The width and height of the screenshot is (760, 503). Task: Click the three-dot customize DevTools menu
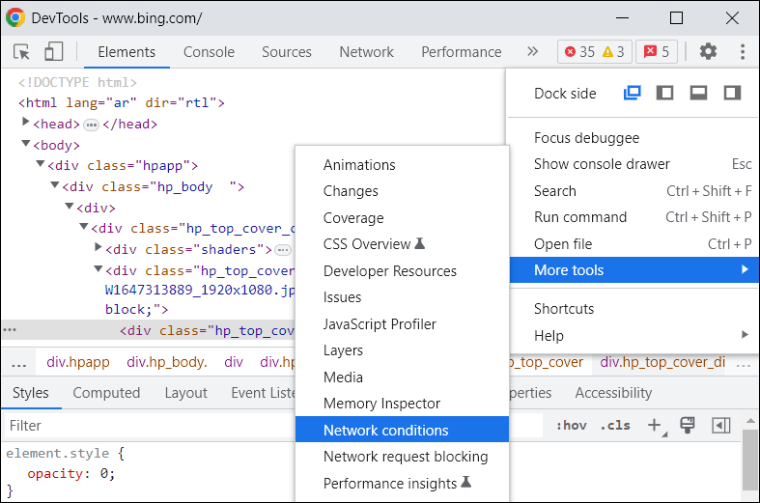742,51
